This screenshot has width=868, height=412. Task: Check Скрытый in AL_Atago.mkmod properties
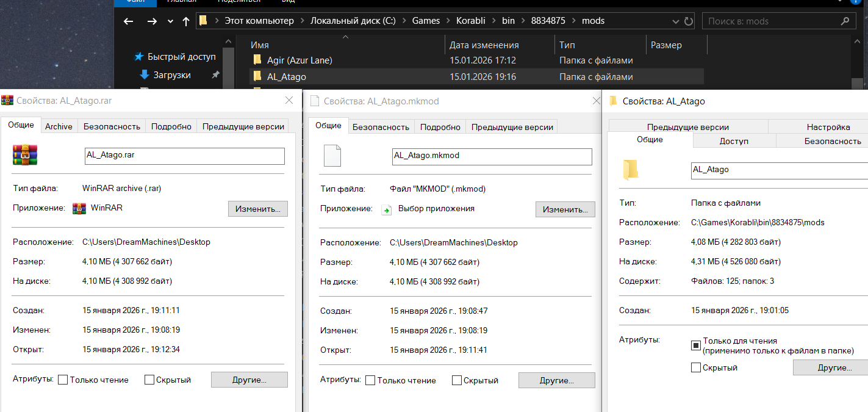click(x=457, y=380)
